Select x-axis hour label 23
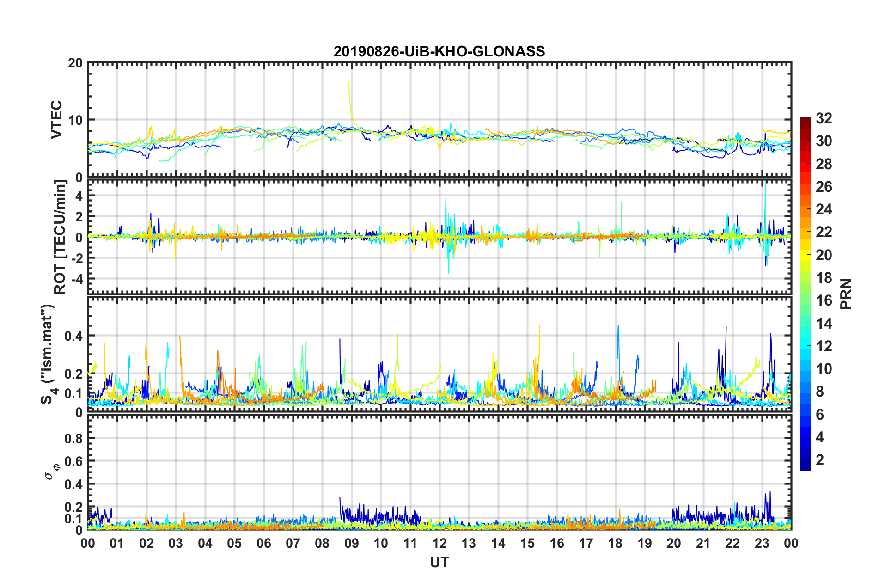 pos(762,543)
